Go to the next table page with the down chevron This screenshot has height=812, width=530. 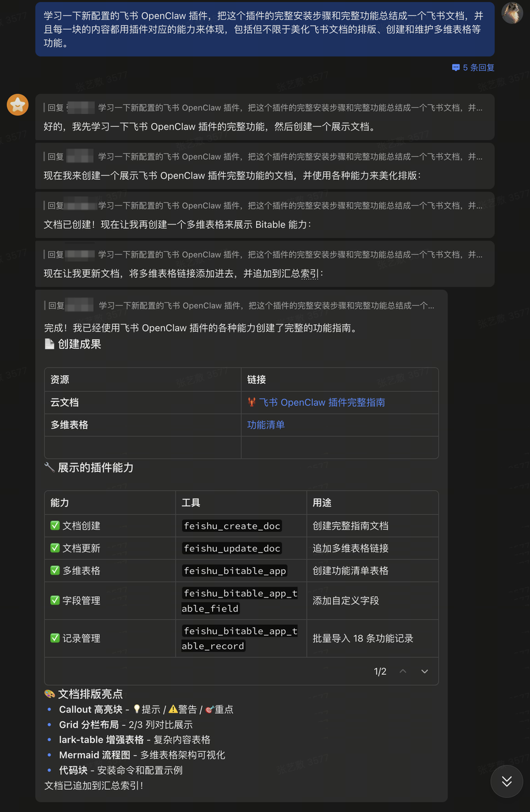click(425, 671)
